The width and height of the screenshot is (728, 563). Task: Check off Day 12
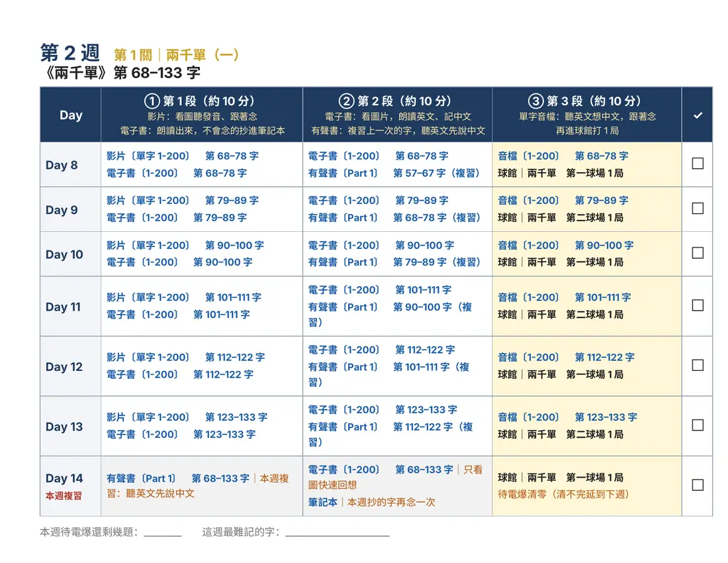[698, 365]
